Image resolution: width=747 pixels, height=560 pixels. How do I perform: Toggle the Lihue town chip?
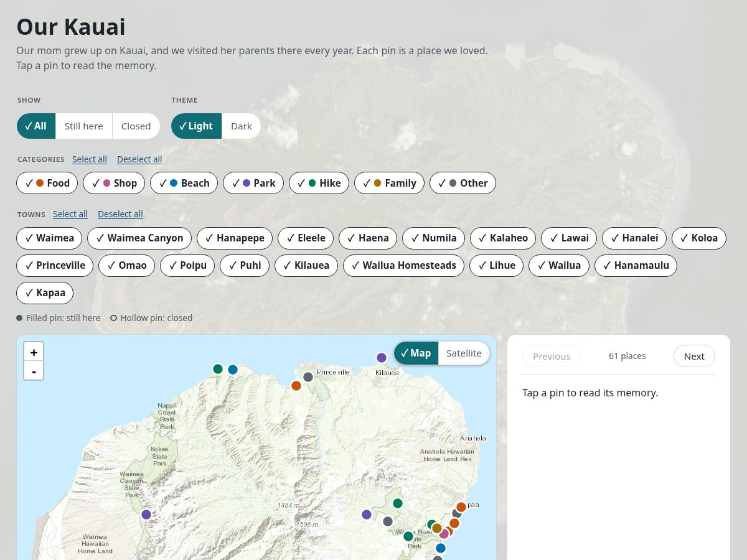(496, 265)
